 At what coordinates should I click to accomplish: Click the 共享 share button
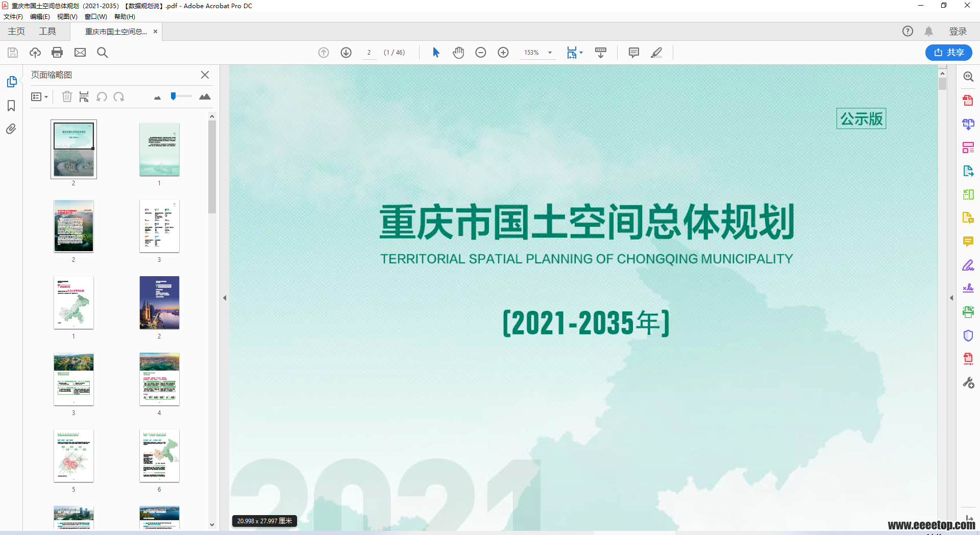click(x=949, y=52)
